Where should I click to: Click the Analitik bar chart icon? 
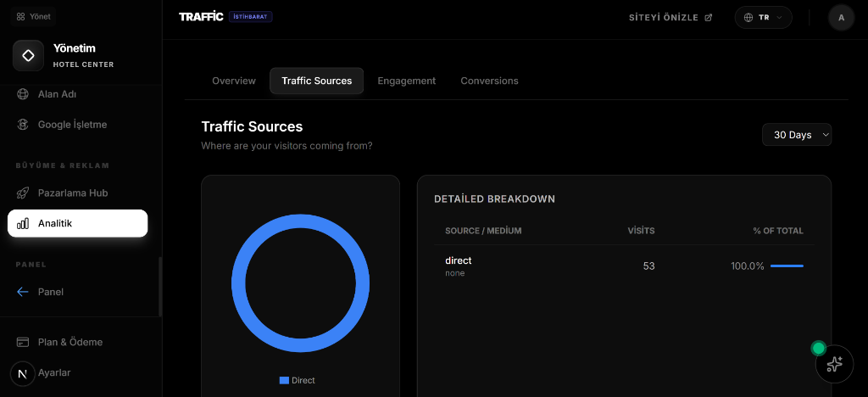point(23,223)
